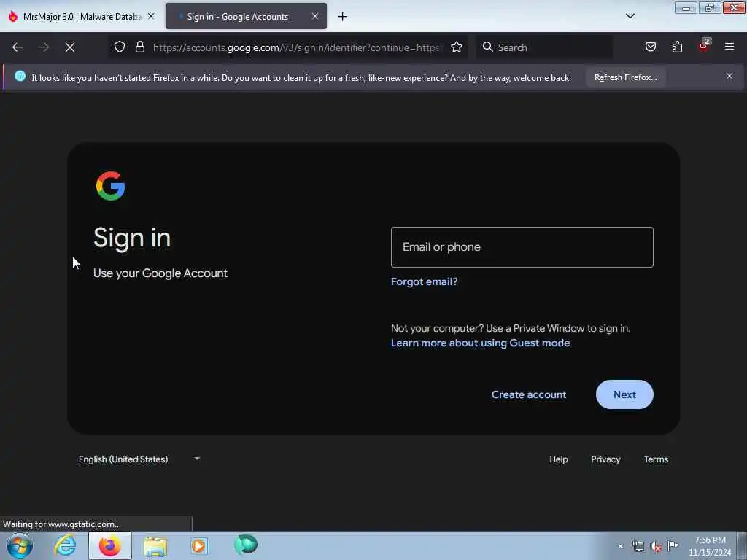This screenshot has height=560, width=747.
Task: Click the Google G logo
Action: coord(111,186)
